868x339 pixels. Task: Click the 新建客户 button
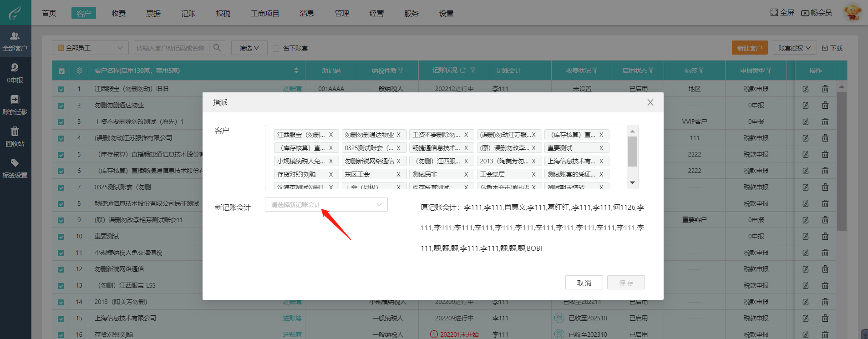click(749, 48)
